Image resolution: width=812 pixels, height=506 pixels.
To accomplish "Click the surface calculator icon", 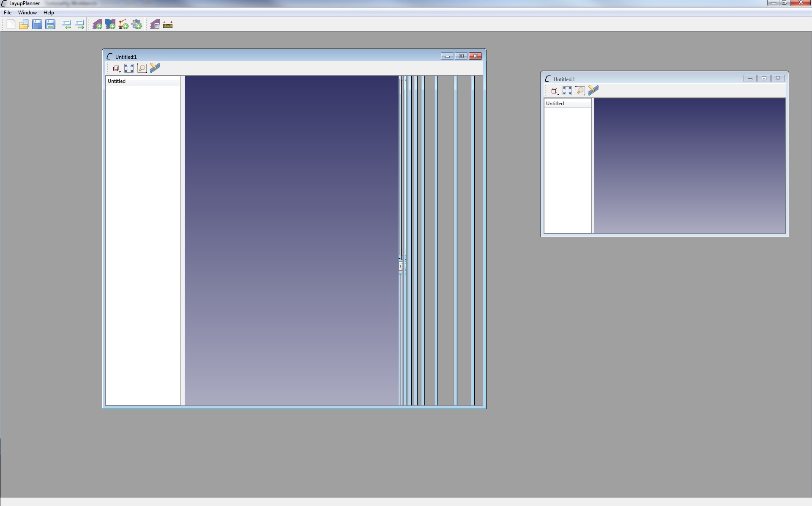I will tap(155, 25).
